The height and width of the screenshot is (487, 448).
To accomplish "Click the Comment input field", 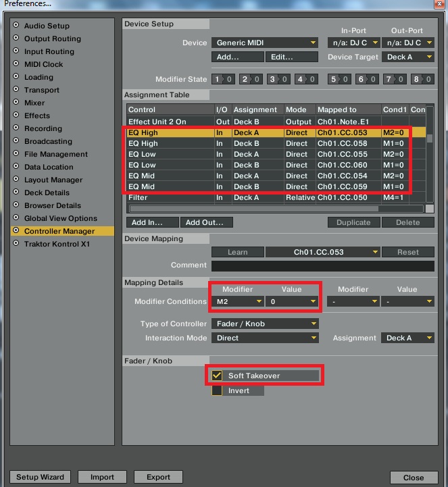I will click(x=323, y=266).
